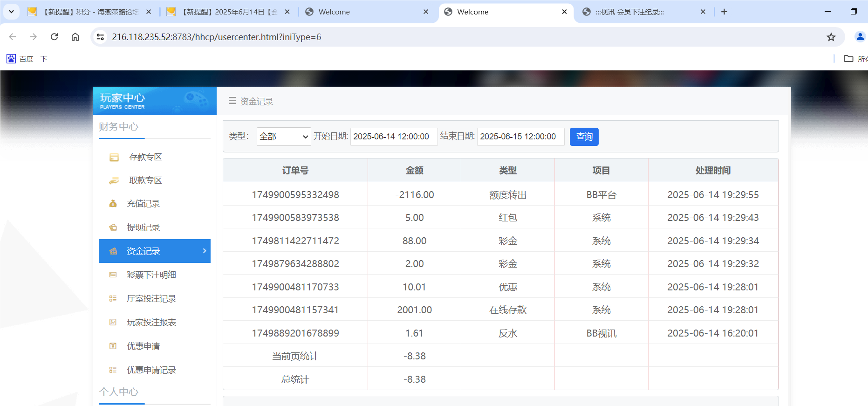This screenshot has width=868, height=406.
Task: Click the 存款专区 deposit icon in sidebar
Action: tap(114, 158)
